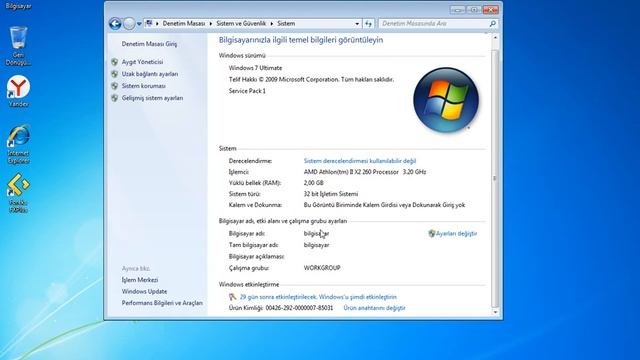Open Windows Update link
Image resolution: width=640 pixels, height=360 pixels.
144,291
